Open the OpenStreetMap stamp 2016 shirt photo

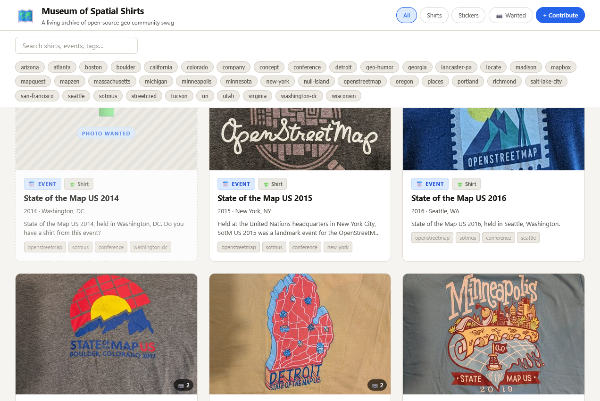point(494,139)
